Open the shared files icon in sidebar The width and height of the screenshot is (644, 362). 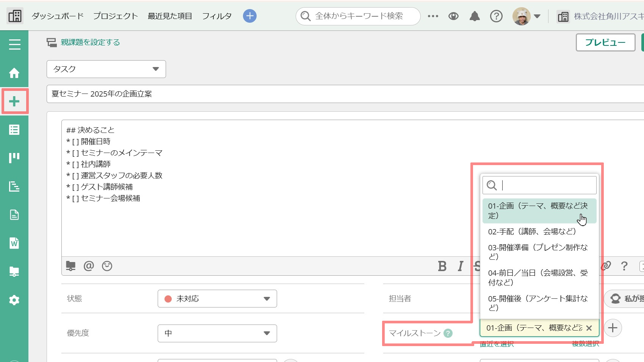pos(14,271)
